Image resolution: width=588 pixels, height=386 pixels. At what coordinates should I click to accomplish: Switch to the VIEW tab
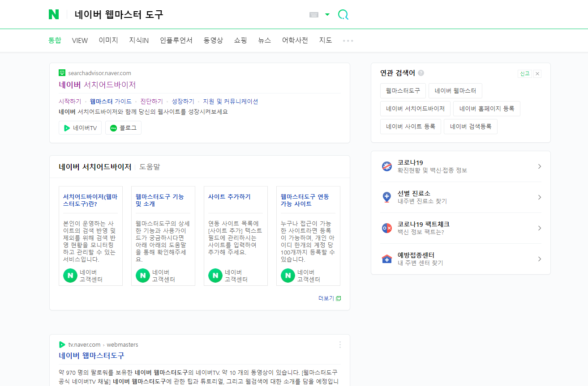point(80,40)
